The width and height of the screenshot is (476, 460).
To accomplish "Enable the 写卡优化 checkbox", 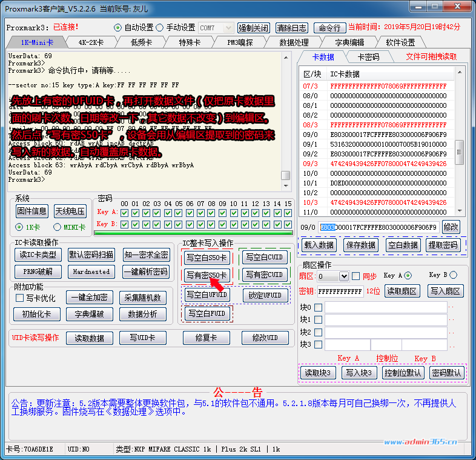I will pyautogui.click(x=20, y=298).
